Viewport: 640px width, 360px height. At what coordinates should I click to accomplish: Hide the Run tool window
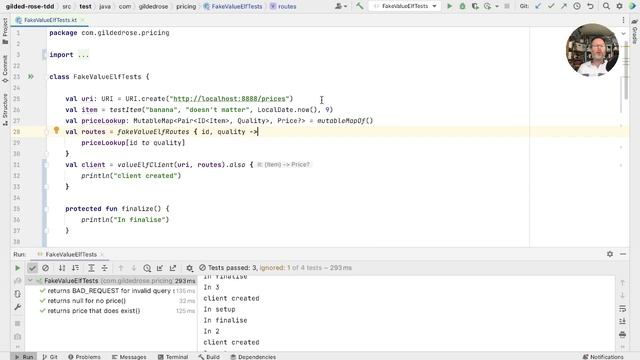623,254
